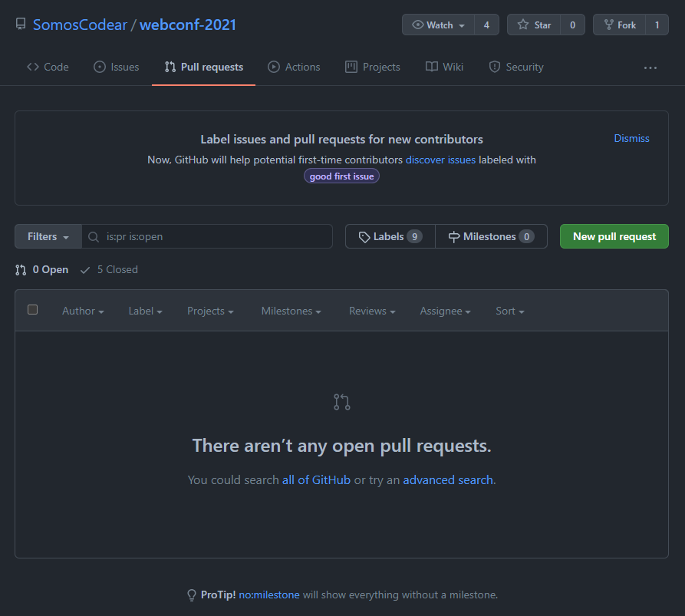Open the Milestones list button

(491, 236)
